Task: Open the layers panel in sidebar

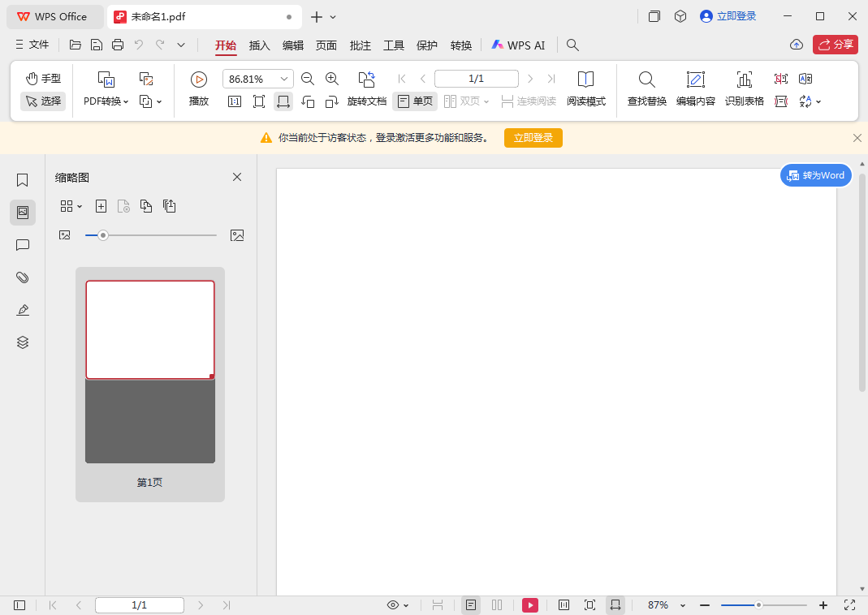Action: coord(23,342)
